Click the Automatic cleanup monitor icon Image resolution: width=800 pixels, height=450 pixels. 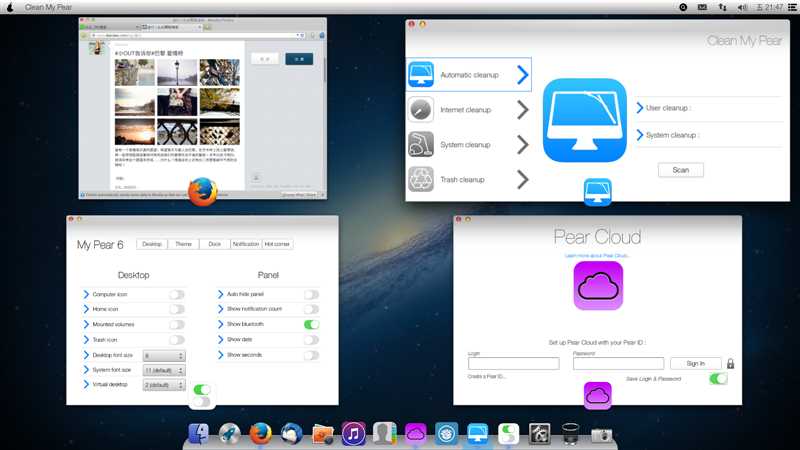(421, 74)
